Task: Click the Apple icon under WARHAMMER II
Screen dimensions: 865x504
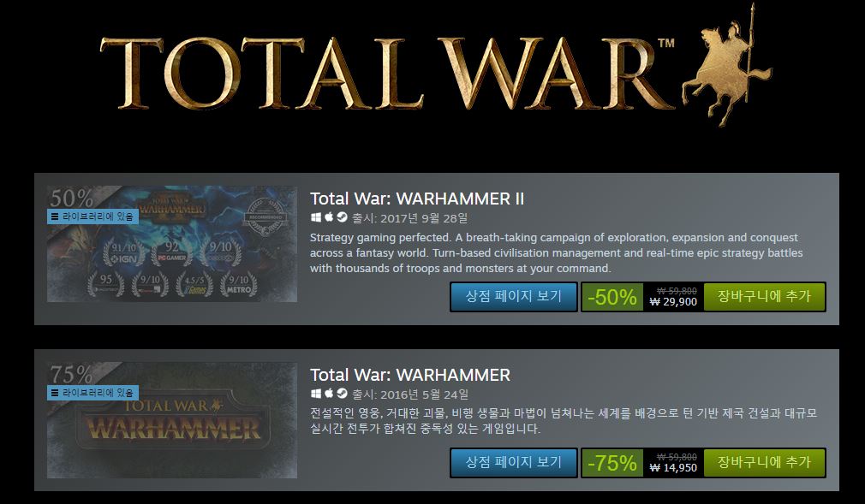Action: 329,216
